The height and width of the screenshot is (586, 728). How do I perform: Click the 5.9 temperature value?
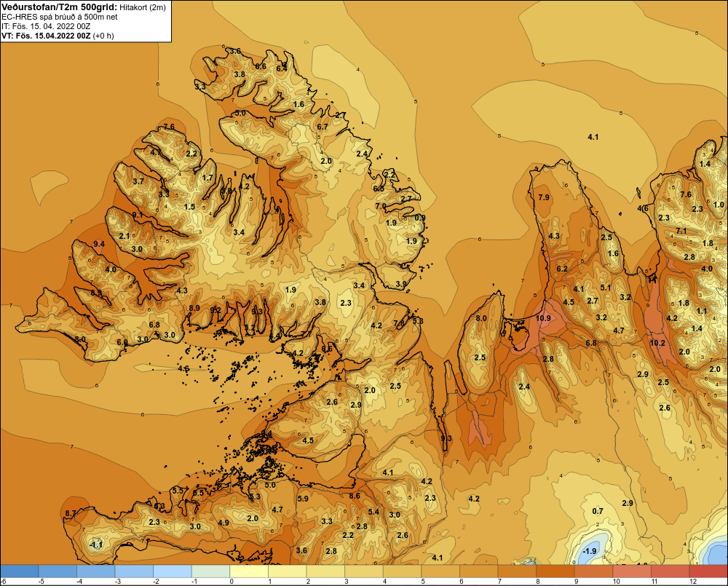(303, 499)
